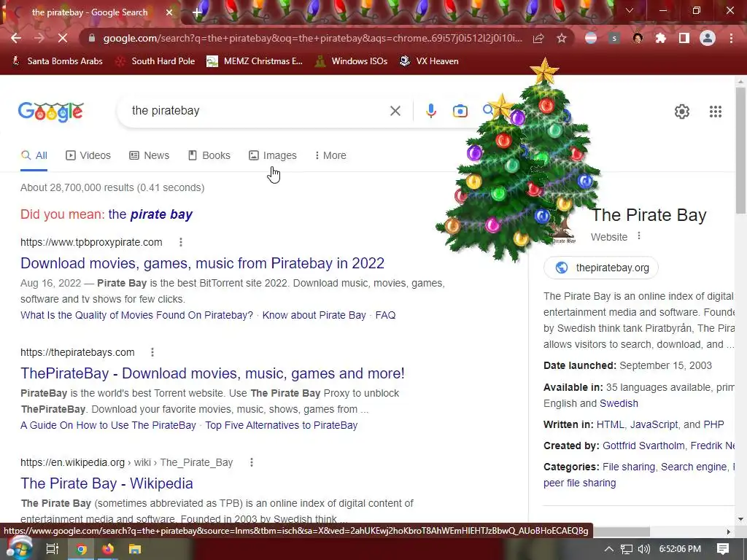The width and height of the screenshot is (747, 560).
Task: Open Santa Bombs Arabs bookmark
Action: click(x=57, y=61)
